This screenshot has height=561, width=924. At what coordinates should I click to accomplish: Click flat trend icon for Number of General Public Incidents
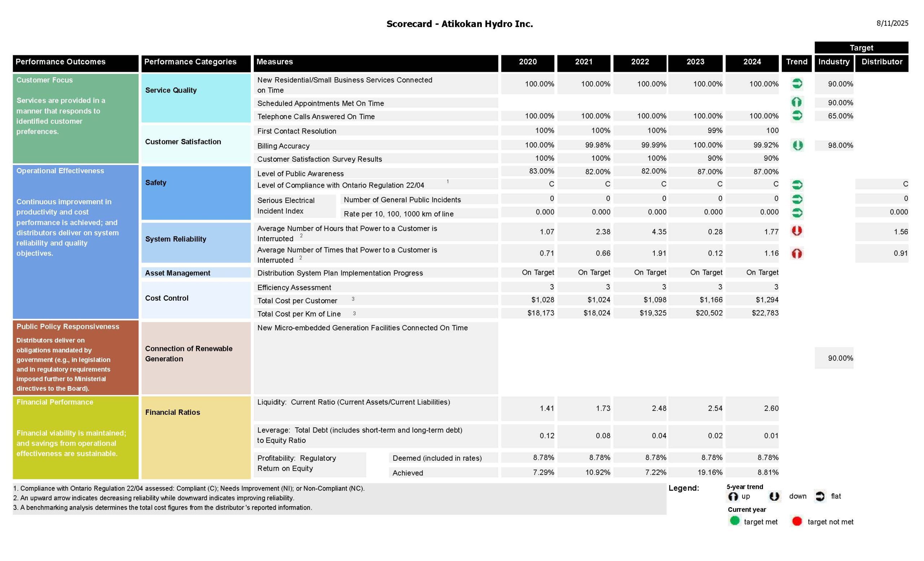[x=797, y=199]
